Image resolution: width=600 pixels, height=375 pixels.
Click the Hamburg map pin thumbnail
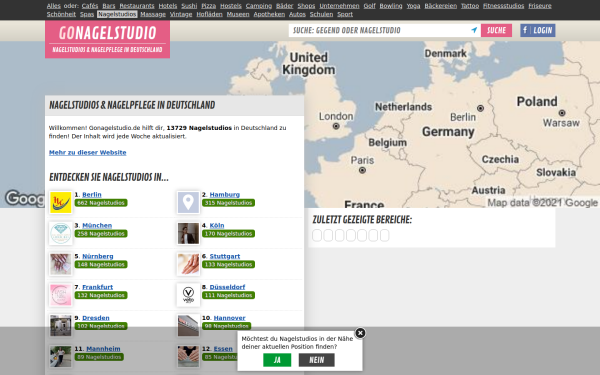coord(188,202)
